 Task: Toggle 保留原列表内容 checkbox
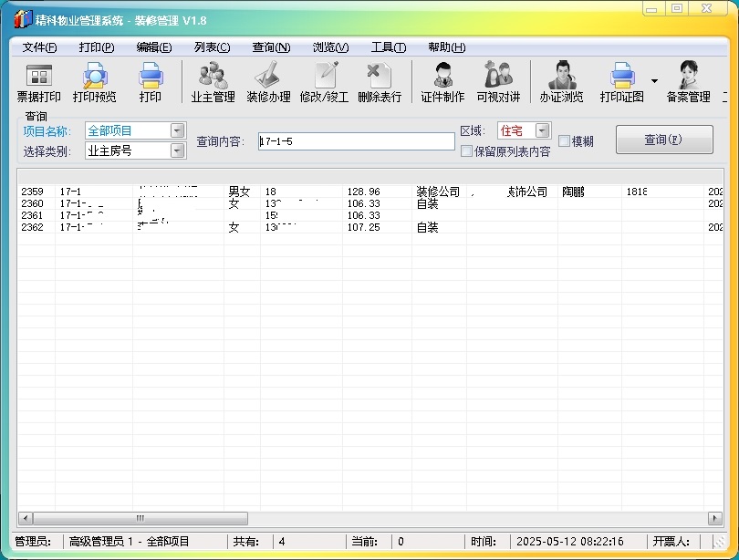(x=467, y=151)
